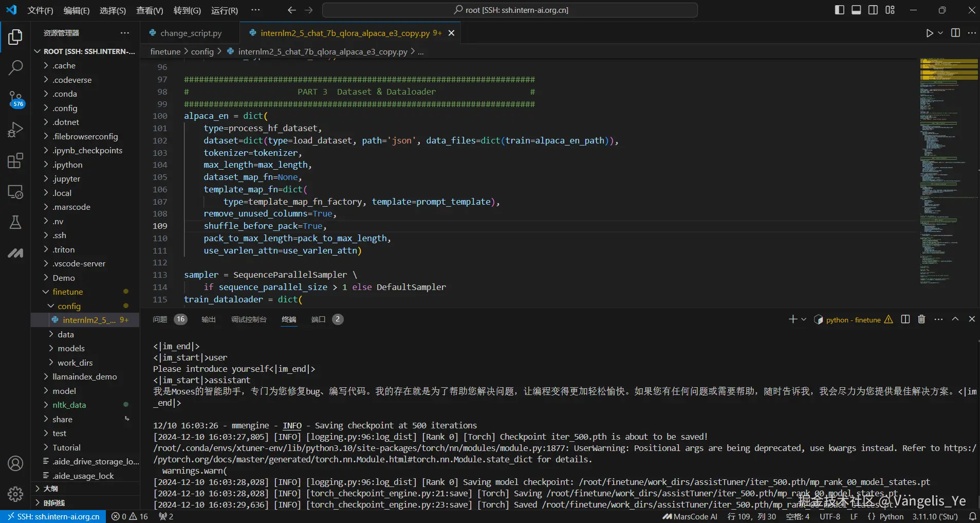Open the Explorer view in activity bar

[15, 37]
